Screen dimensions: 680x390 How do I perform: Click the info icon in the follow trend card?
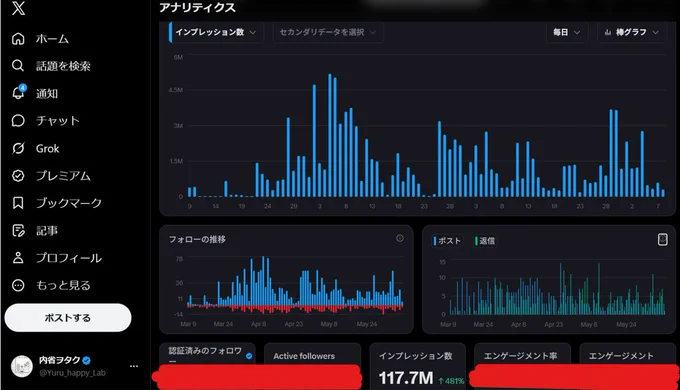[400, 238]
